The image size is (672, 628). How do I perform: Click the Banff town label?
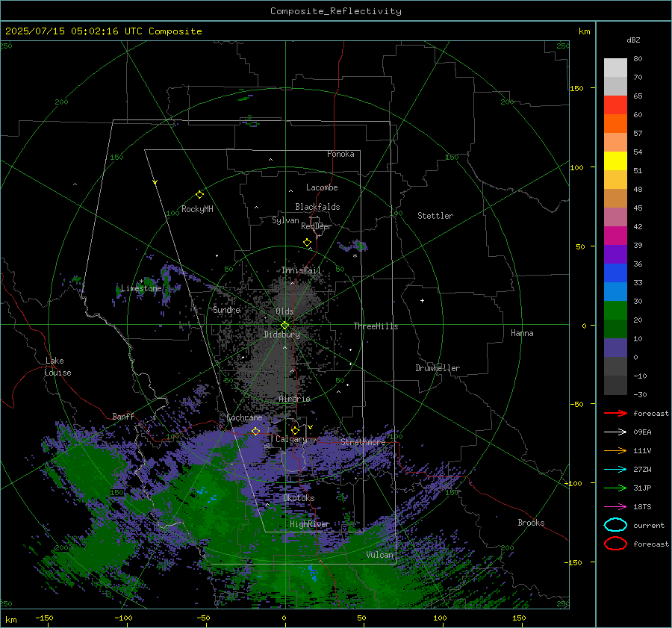coord(123,416)
